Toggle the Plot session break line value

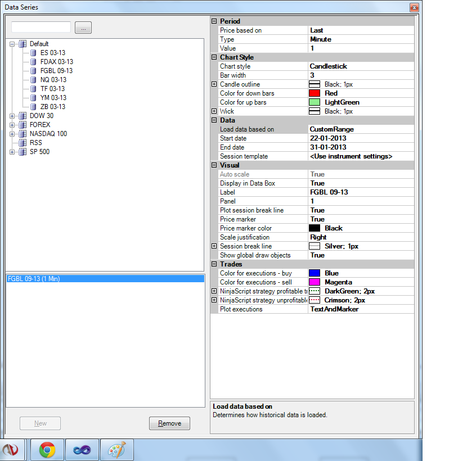point(361,210)
